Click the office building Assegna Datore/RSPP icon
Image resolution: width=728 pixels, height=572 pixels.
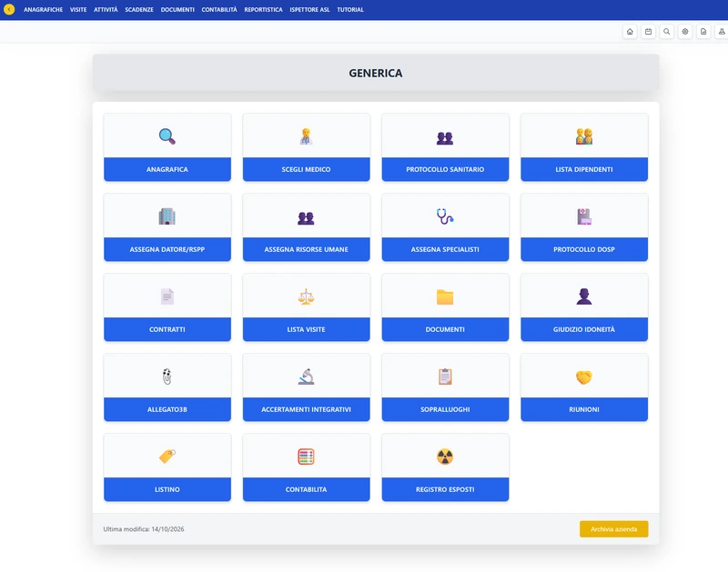coord(167,216)
